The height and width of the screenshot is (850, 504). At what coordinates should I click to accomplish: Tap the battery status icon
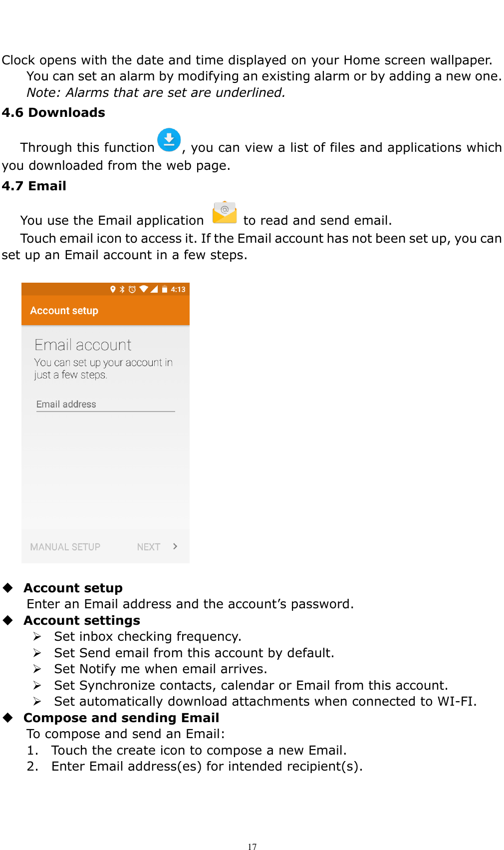coord(165,289)
